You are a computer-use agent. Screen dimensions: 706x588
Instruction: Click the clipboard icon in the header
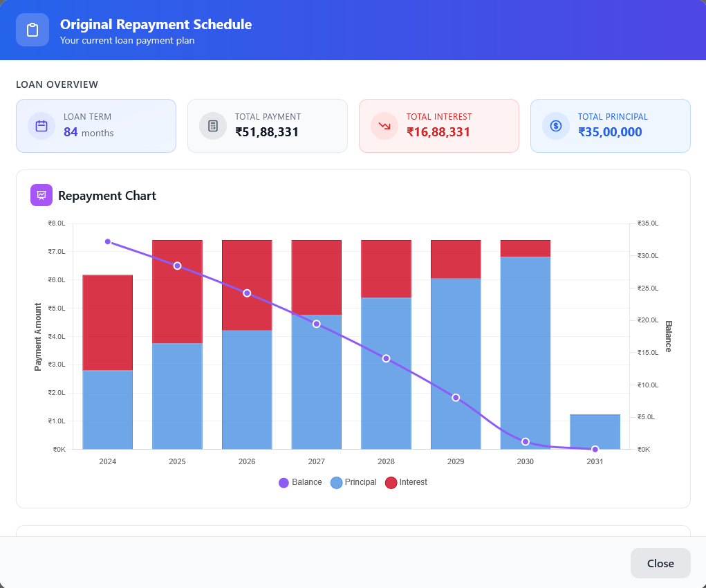coord(32,29)
